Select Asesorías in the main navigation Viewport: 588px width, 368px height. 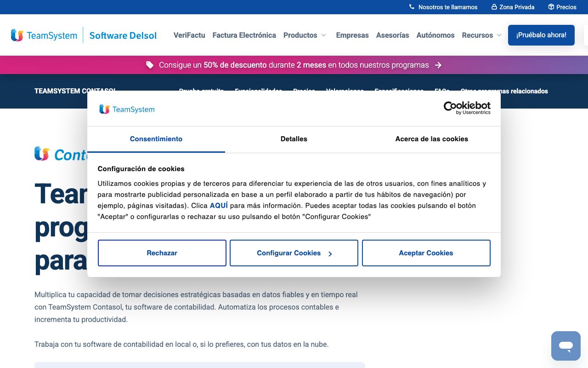click(x=393, y=35)
